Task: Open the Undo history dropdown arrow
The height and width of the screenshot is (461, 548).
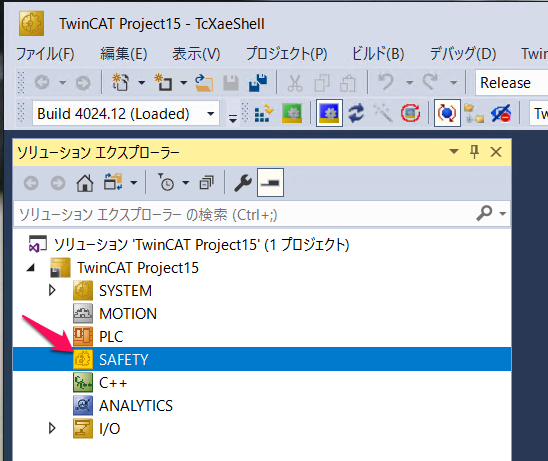Action: click(x=409, y=83)
